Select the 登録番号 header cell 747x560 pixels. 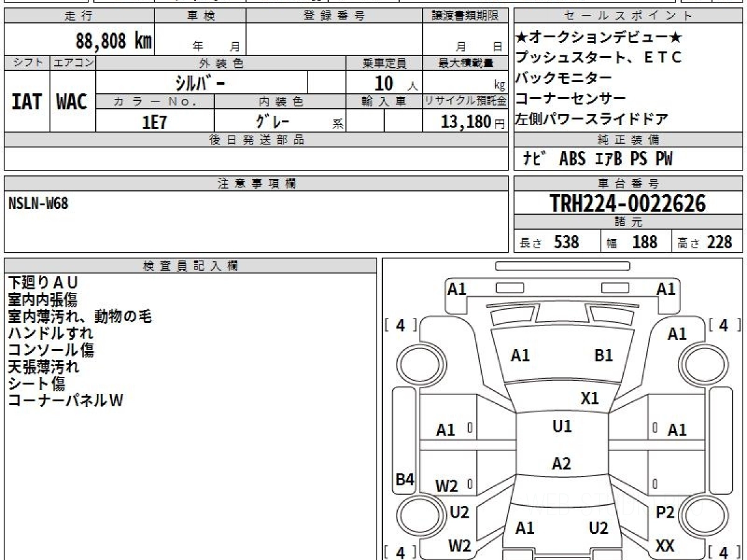pos(334,16)
